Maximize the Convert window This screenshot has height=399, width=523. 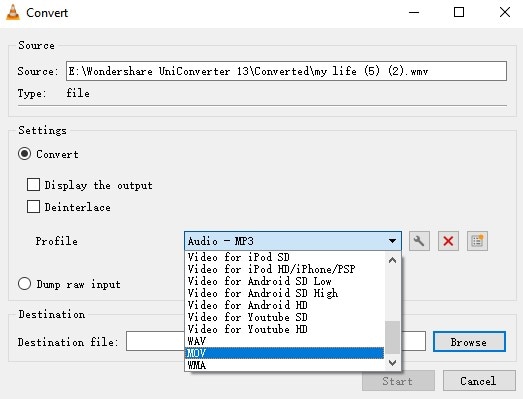[459, 13]
